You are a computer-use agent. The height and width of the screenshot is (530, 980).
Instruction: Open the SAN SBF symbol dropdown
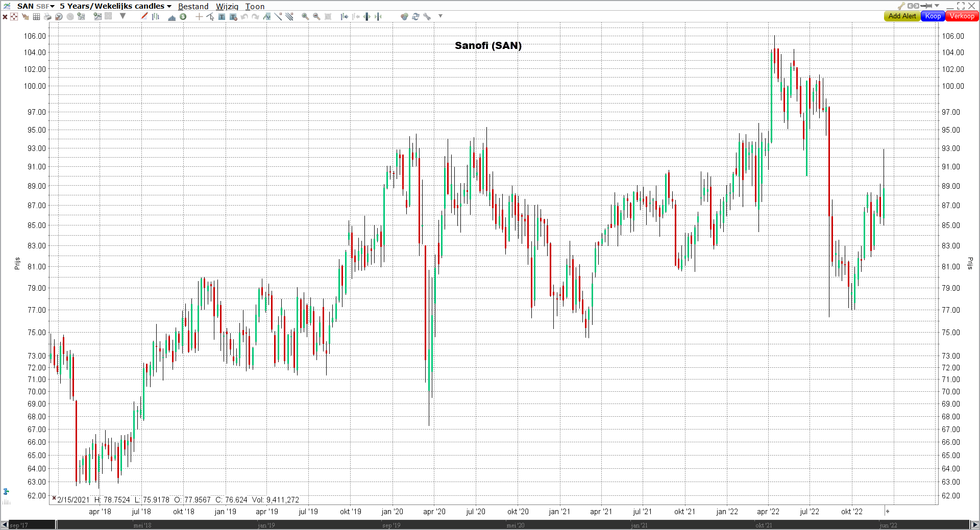coord(36,6)
